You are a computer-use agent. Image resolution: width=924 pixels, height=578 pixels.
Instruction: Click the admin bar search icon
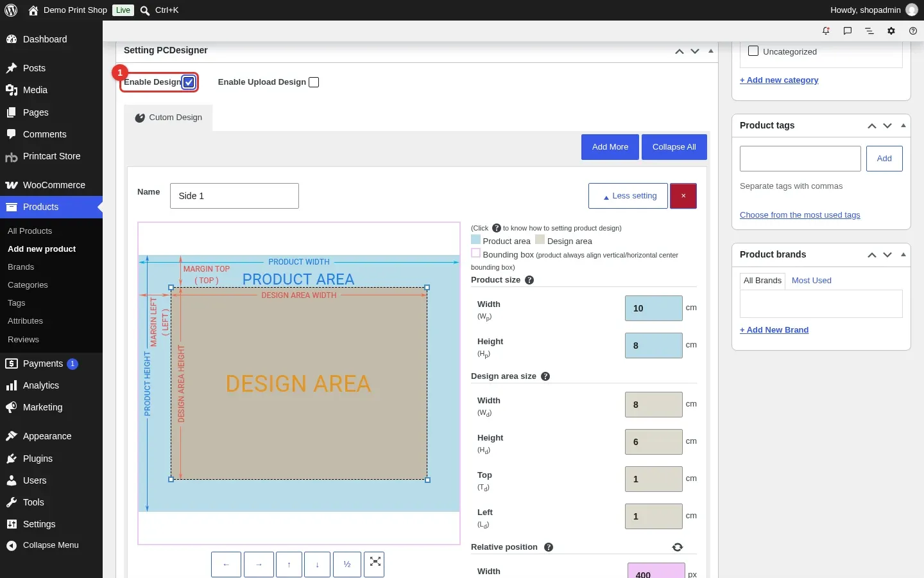[x=145, y=10]
